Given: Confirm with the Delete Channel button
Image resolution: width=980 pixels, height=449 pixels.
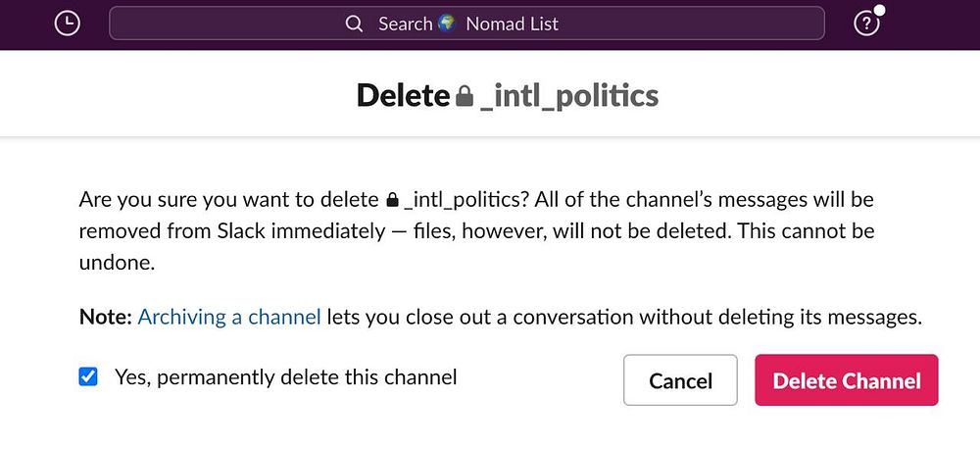Looking at the screenshot, I should (x=846, y=380).
